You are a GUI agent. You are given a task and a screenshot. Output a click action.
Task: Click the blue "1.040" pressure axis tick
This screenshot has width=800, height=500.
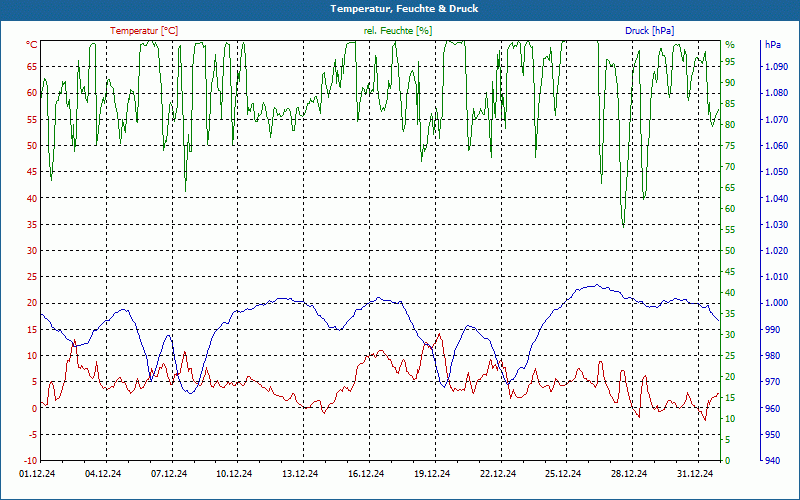(x=777, y=198)
